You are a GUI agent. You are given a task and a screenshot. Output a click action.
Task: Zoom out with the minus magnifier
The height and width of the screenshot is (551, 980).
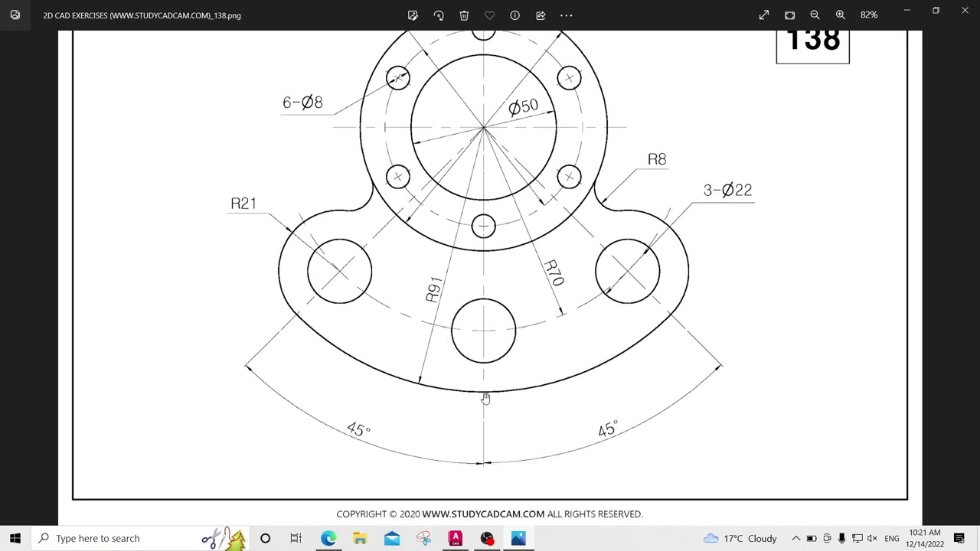coord(815,15)
